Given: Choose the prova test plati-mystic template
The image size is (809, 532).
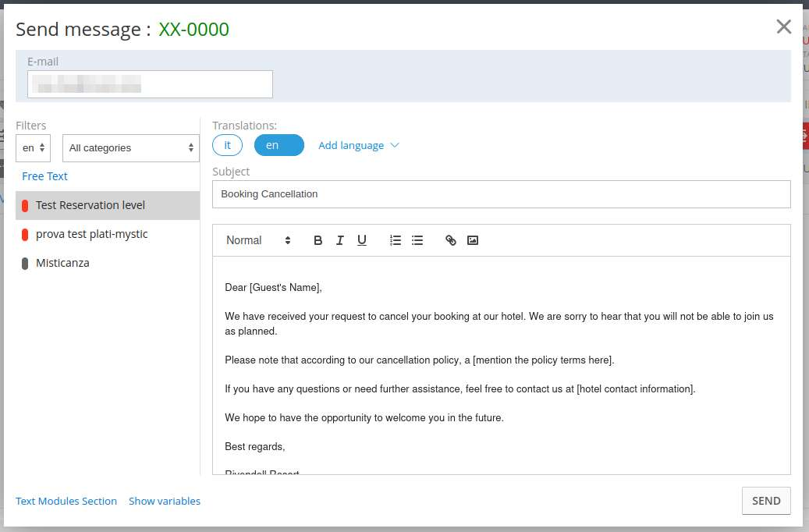Looking at the screenshot, I should click(x=91, y=234).
